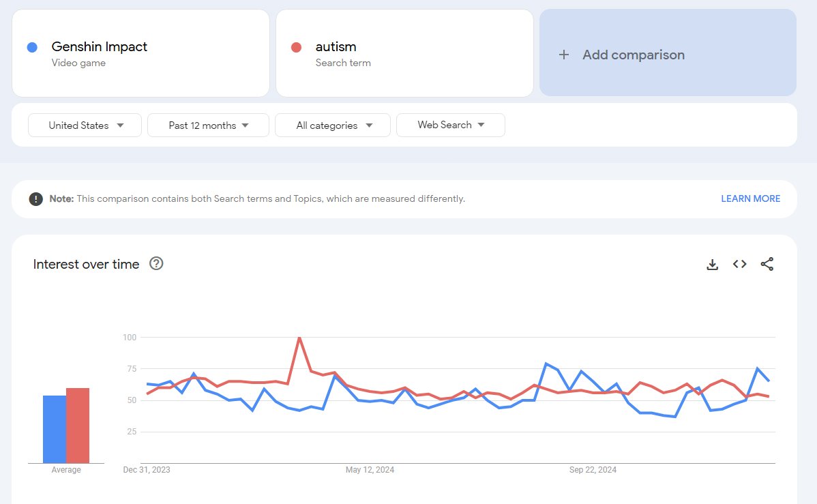Image resolution: width=817 pixels, height=504 pixels.
Task: Download the Interest over time CSV
Action: point(712,264)
